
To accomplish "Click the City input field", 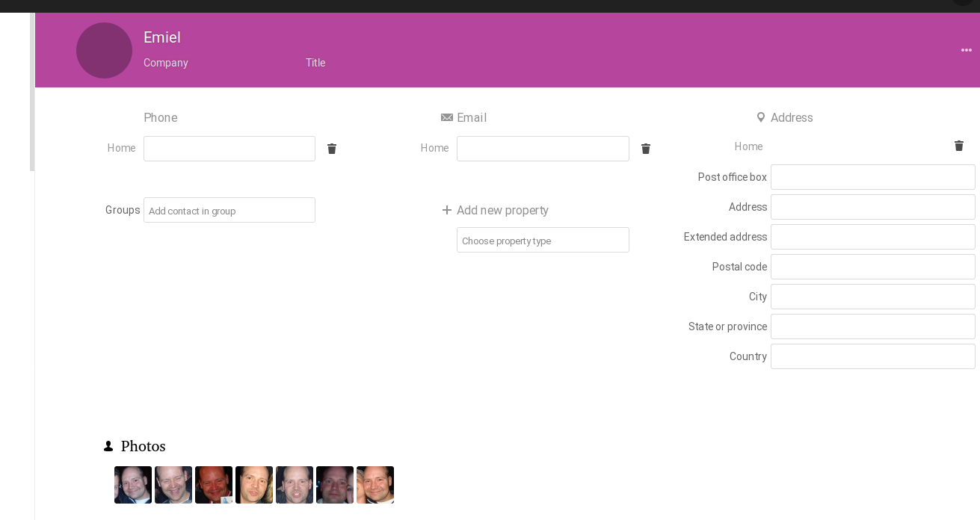I will pyautogui.click(x=873, y=297).
